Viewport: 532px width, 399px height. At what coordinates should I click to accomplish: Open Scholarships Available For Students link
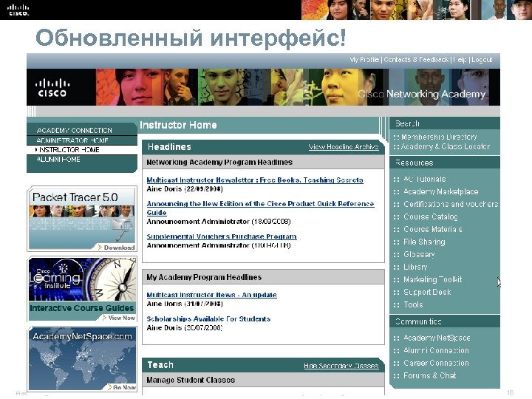tap(208, 319)
